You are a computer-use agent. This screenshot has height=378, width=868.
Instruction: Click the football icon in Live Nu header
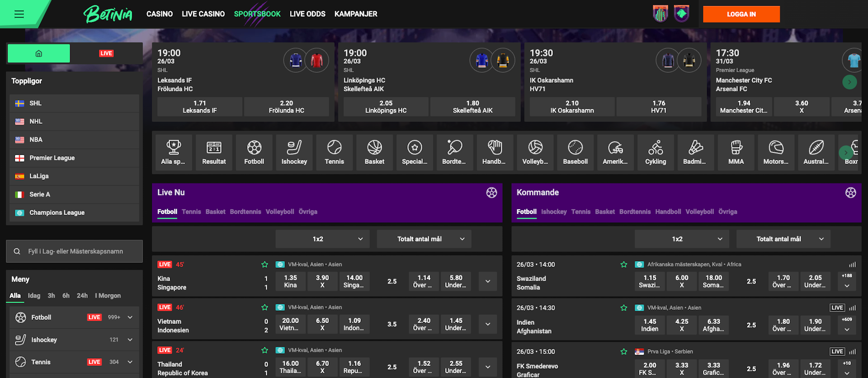point(491,193)
